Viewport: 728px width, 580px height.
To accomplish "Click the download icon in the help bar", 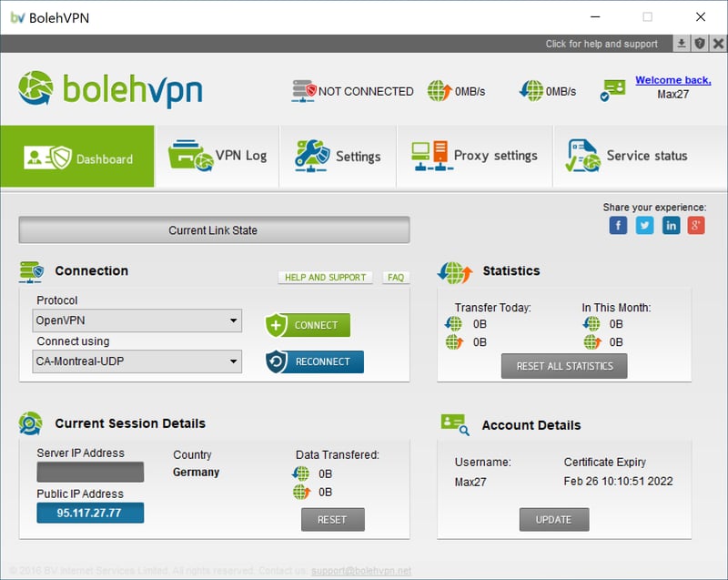I will (681, 44).
